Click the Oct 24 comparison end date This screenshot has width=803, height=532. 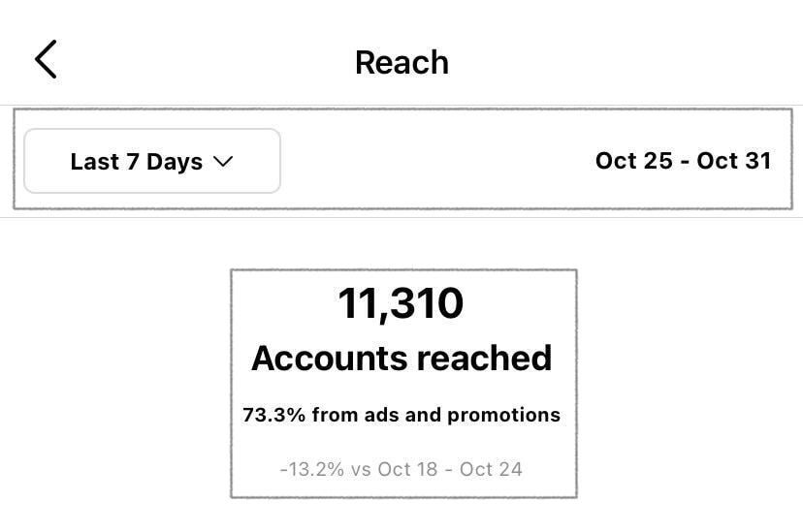[x=491, y=469]
